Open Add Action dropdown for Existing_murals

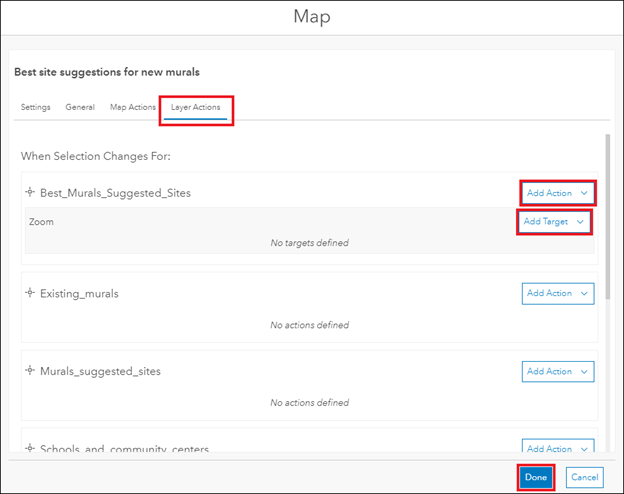558,293
